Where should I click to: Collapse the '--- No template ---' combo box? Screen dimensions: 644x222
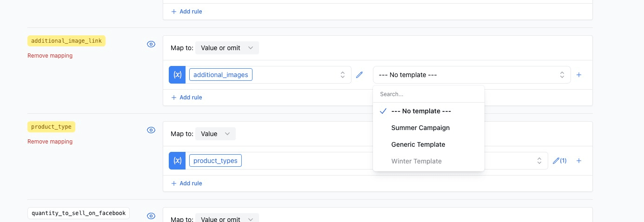pyautogui.click(x=471, y=75)
